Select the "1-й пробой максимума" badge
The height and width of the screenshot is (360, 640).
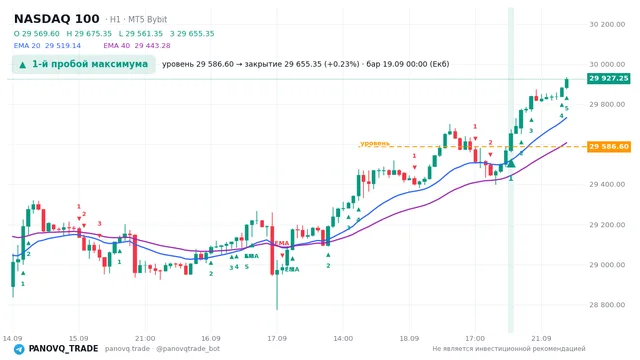coord(84,64)
